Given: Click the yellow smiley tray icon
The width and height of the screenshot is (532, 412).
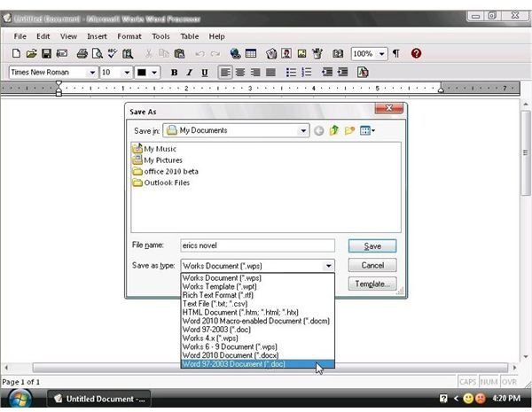Looking at the screenshot, I should point(468,398).
